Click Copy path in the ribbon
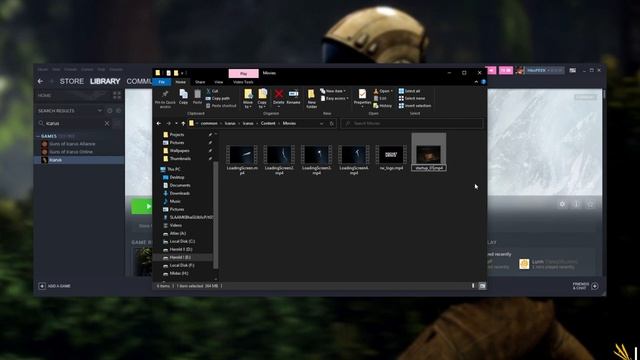Screen dimensions: 640x360 (218, 98)
